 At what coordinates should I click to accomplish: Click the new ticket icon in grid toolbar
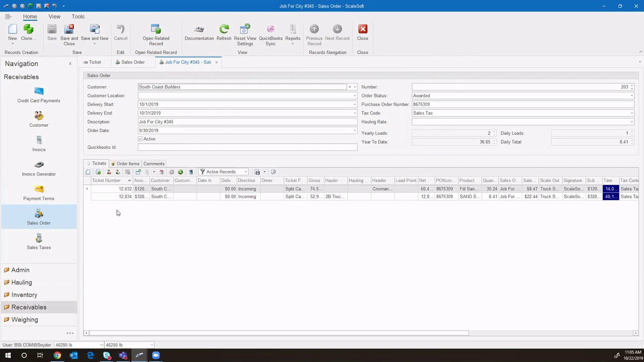[x=88, y=172]
